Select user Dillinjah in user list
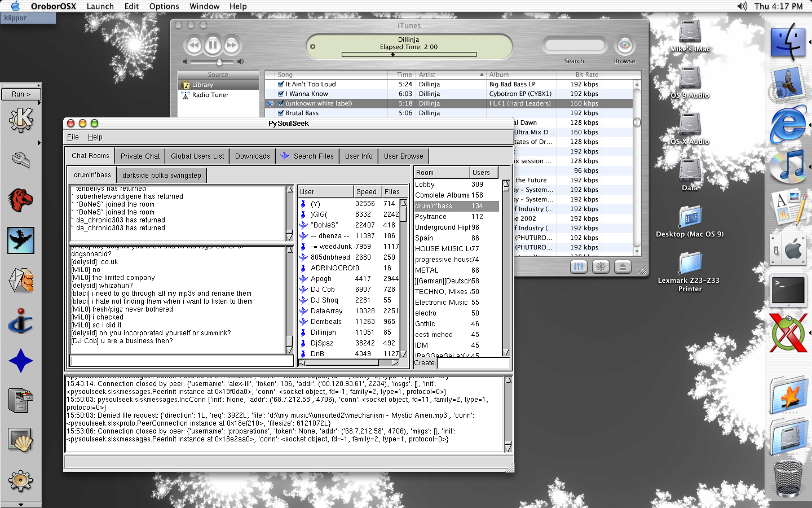The height and width of the screenshot is (508, 812). (348, 332)
